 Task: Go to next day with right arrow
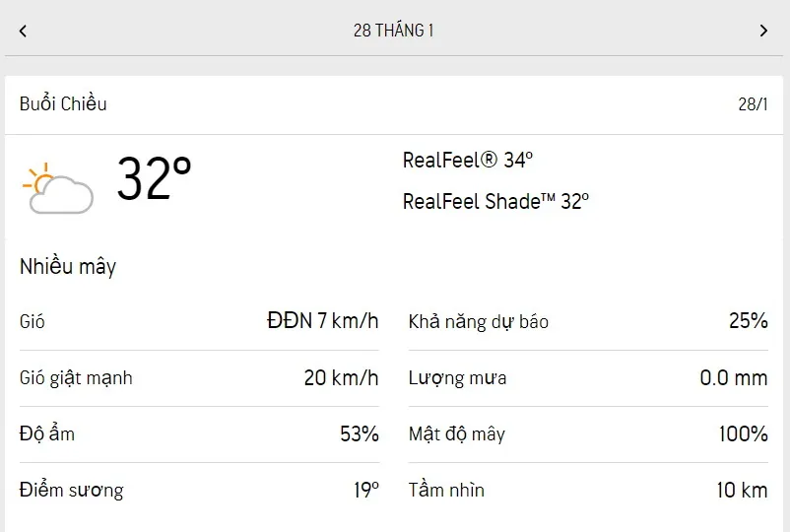(x=763, y=31)
